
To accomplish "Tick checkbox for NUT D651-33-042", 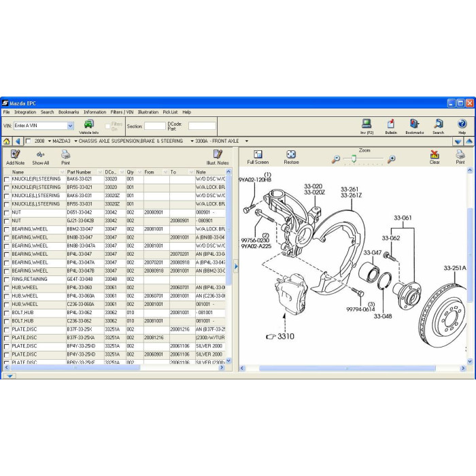I will point(7,213).
